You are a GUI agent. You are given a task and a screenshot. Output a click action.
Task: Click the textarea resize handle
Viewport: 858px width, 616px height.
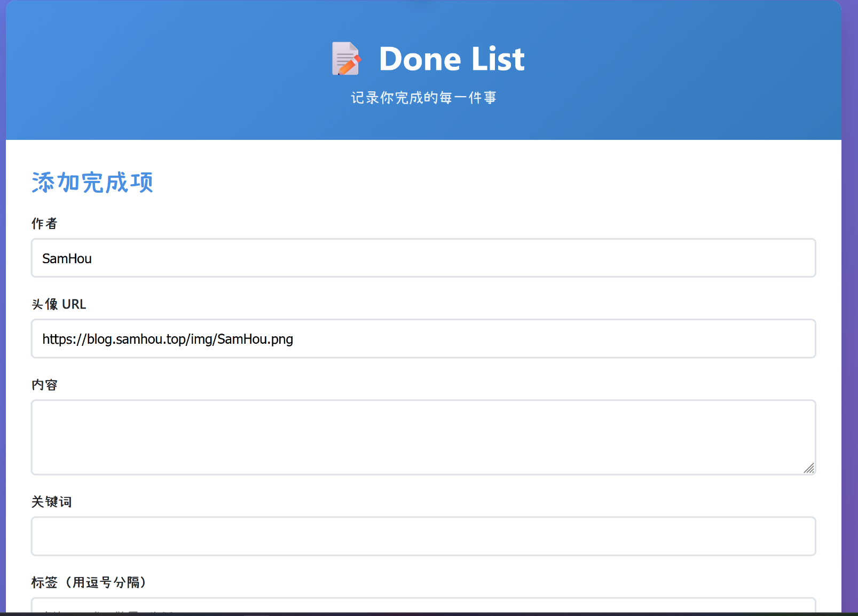tap(809, 469)
